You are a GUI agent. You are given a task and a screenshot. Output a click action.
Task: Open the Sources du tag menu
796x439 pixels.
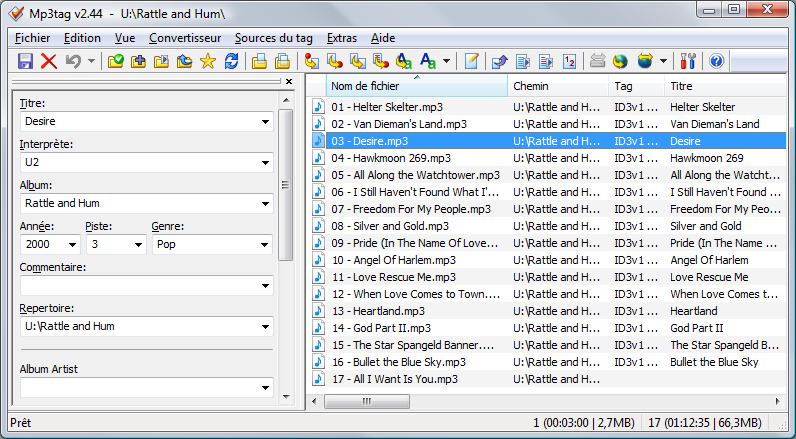point(274,38)
